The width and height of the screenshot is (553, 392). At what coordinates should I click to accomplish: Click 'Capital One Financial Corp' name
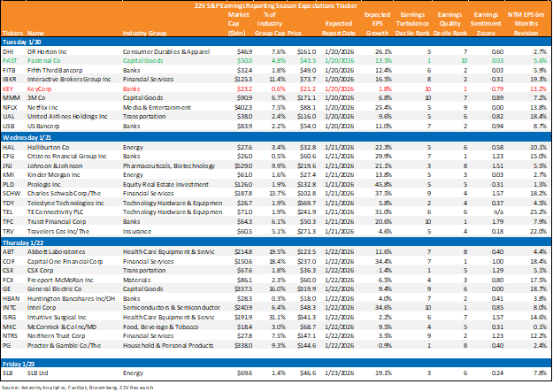tap(65, 261)
